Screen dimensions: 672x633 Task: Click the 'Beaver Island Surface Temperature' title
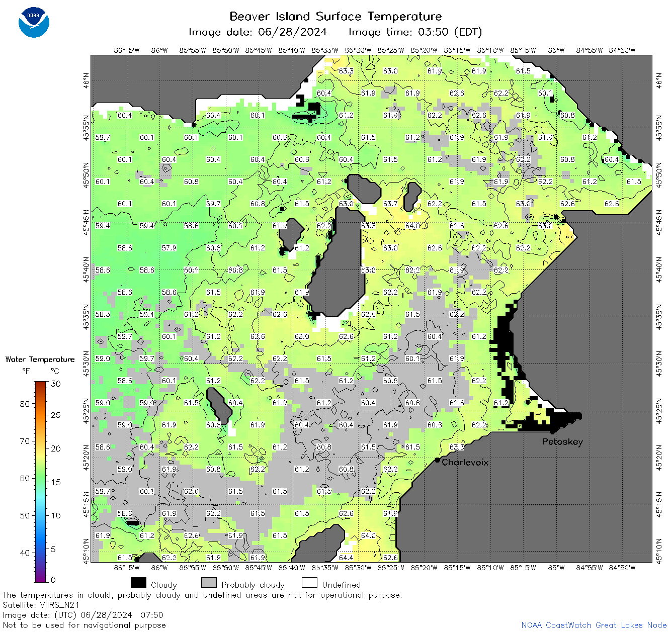(335, 17)
